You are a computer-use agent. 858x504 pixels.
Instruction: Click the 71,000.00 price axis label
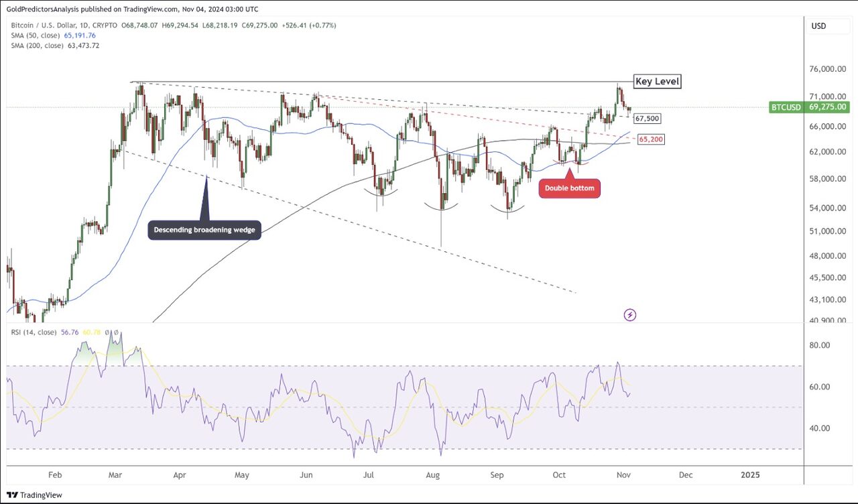(x=826, y=97)
